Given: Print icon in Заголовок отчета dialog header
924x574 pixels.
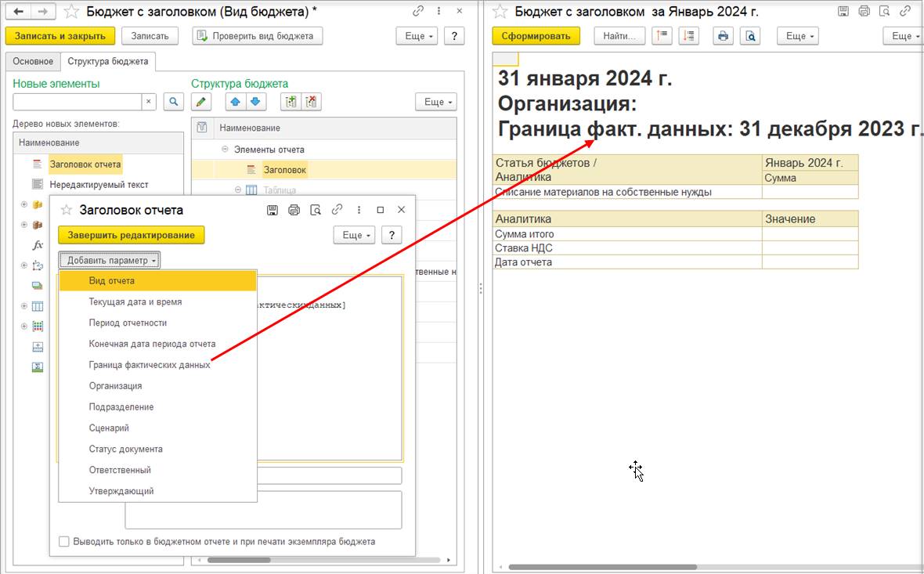Looking at the screenshot, I should (x=294, y=210).
